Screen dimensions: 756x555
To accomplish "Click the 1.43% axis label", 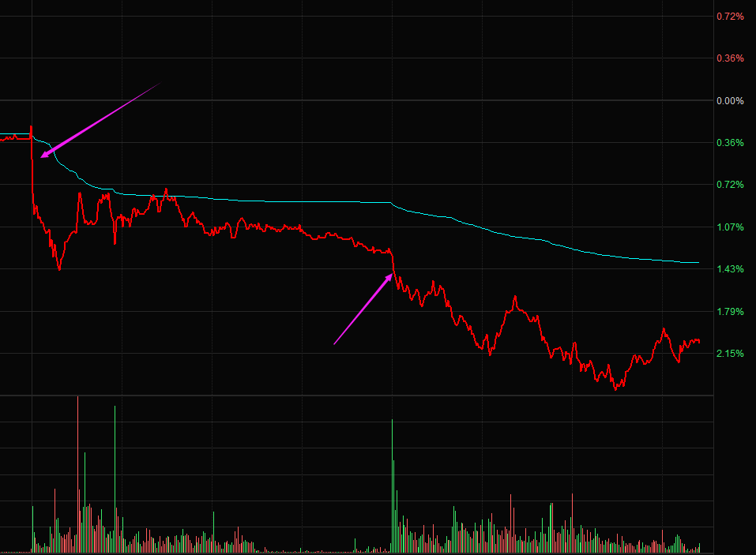I will [730, 269].
